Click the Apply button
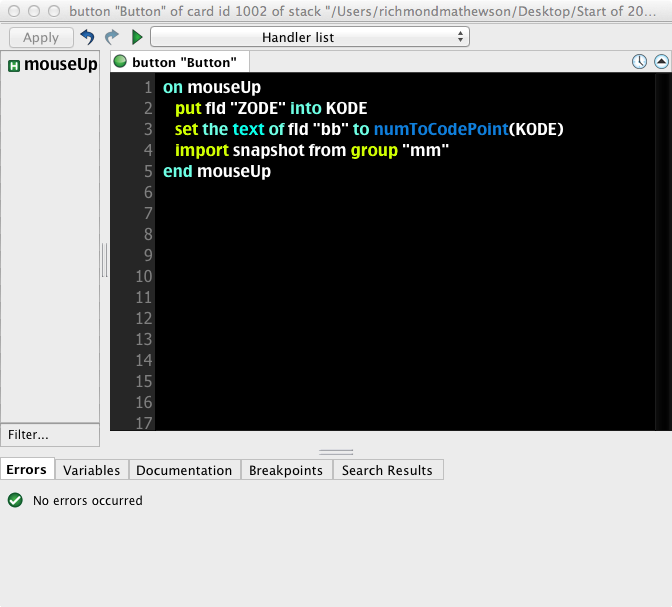Image resolution: width=672 pixels, height=607 pixels. (41, 37)
